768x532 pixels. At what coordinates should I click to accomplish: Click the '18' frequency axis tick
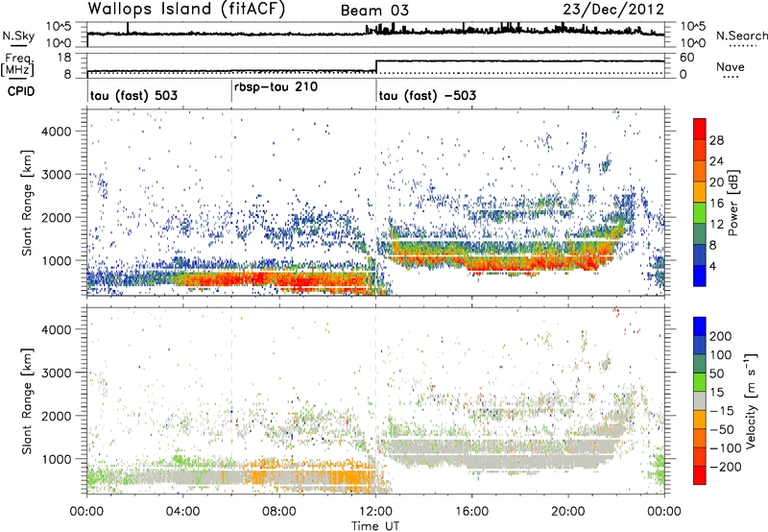pyautogui.click(x=64, y=58)
